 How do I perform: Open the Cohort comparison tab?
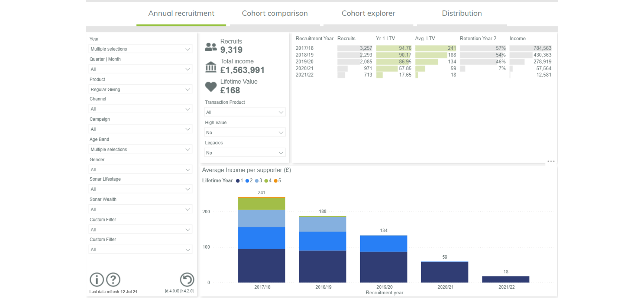point(275,13)
